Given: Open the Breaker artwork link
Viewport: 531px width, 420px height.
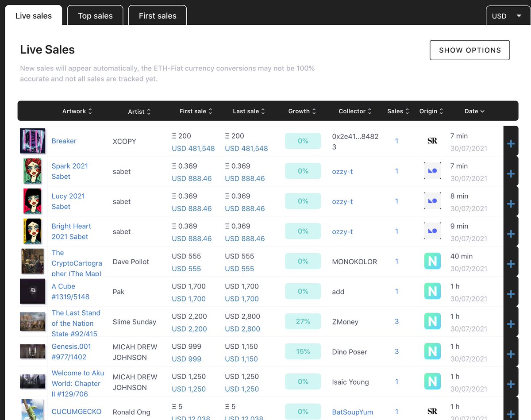Looking at the screenshot, I should click(64, 141).
